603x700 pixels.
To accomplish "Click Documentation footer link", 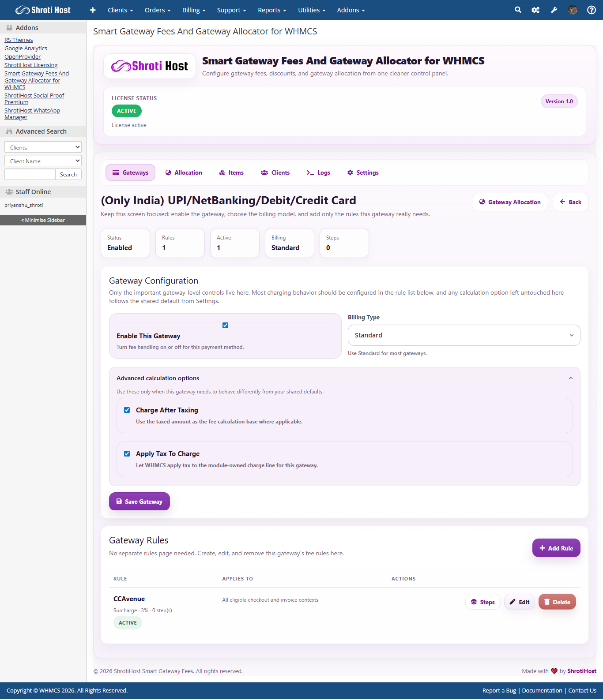I will (x=542, y=690).
